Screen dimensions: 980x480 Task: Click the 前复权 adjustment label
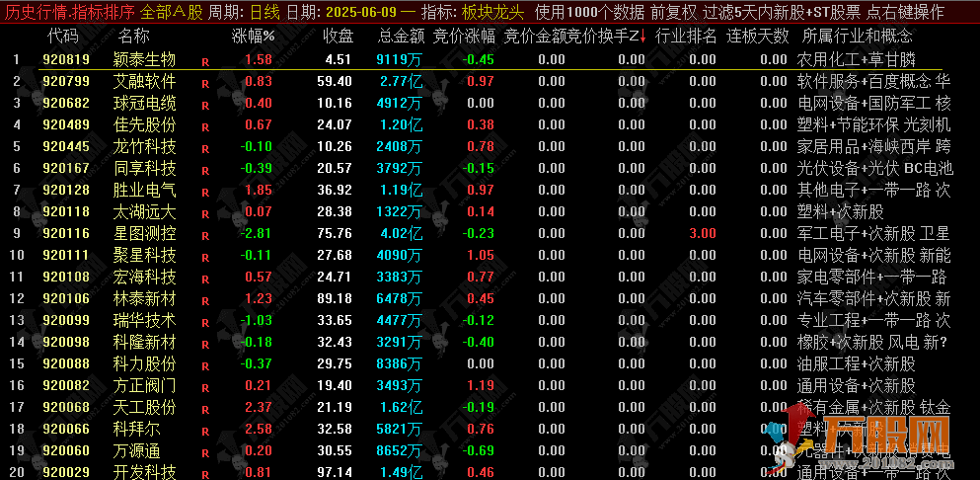(673, 12)
